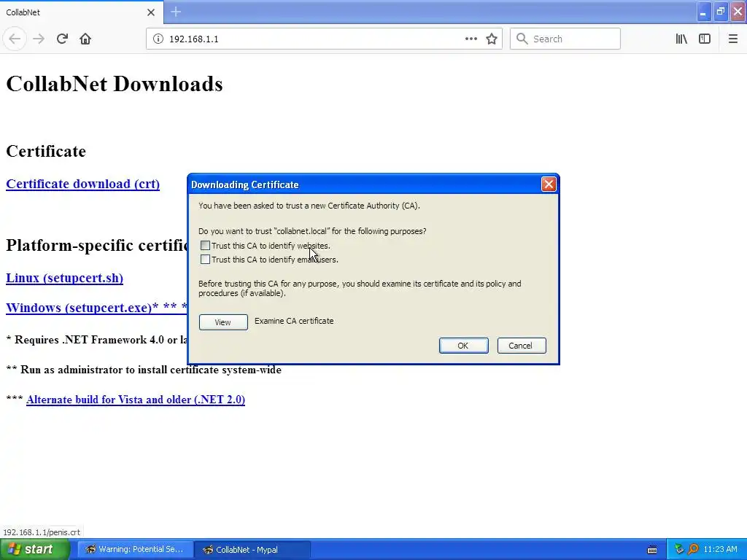This screenshot has height=560, width=747.
Task: Click the network status tray icon
Action: pyautogui.click(x=679, y=550)
